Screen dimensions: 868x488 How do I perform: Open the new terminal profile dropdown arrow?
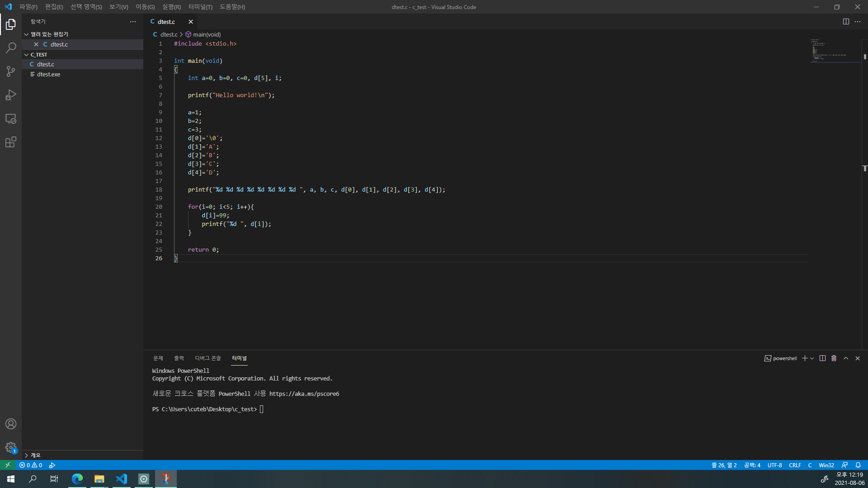812,358
